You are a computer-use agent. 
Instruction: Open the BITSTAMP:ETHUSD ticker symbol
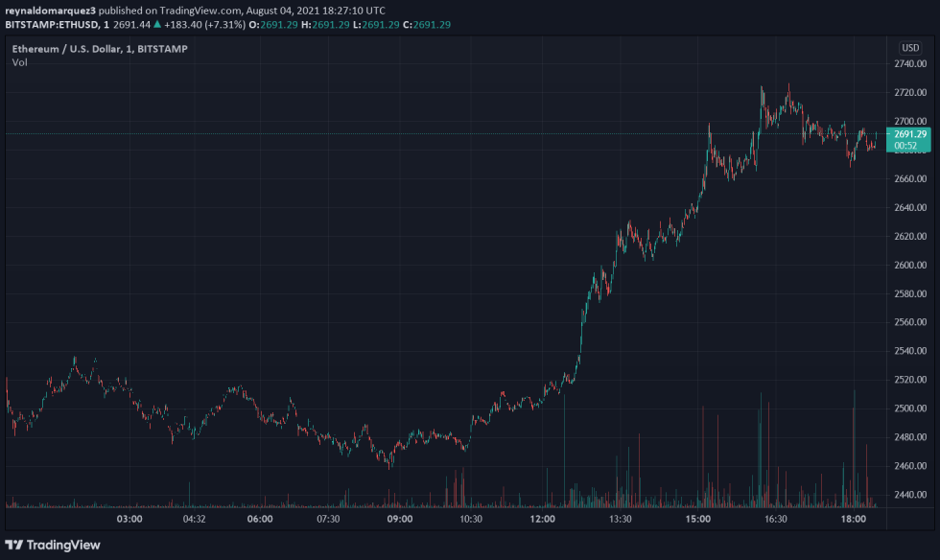point(51,25)
